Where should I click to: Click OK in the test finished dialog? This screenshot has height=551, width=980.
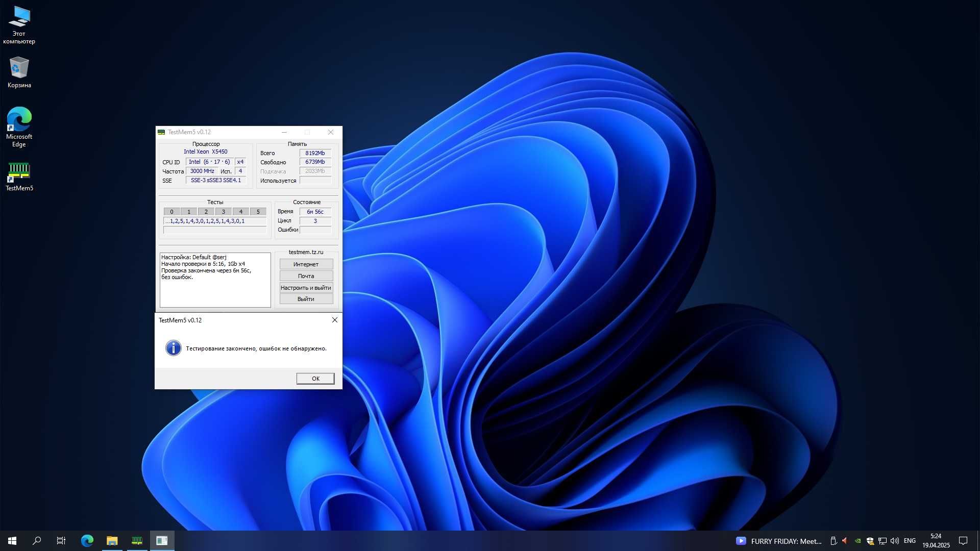click(x=315, y=378)
